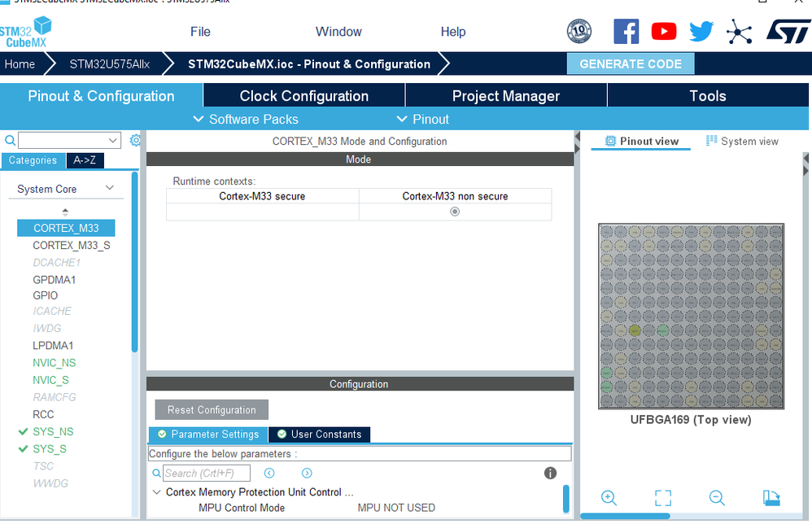Click the search magnifier beside the category combo box
The image size is (812, 524).
[x=10, y=140]
